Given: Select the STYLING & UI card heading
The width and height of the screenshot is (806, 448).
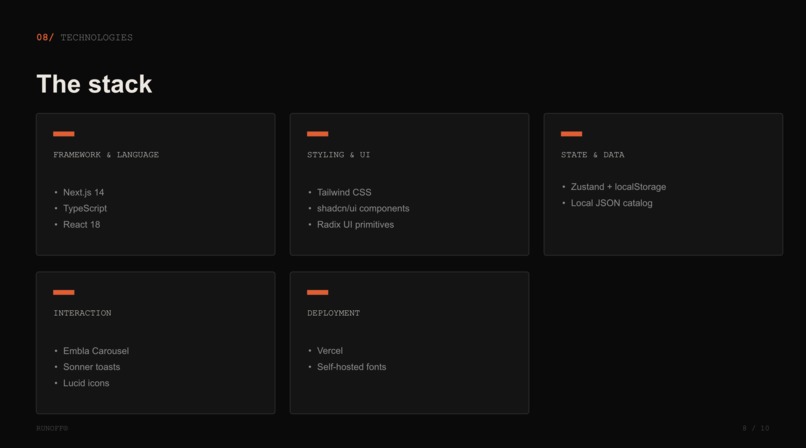Looking at the screenshot, I should pos(338,155).
